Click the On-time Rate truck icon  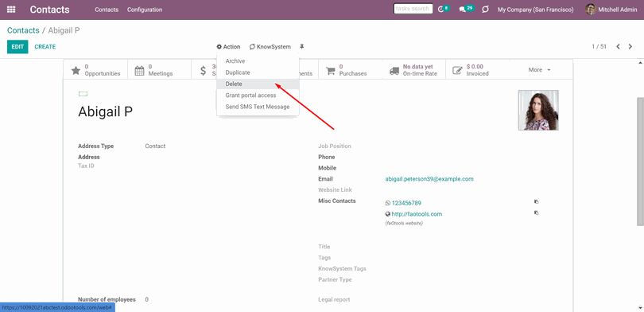point(394,71)
